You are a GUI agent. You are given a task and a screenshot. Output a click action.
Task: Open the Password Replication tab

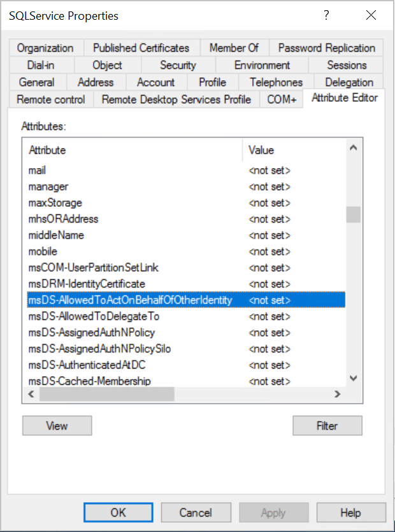pos(326,48)
